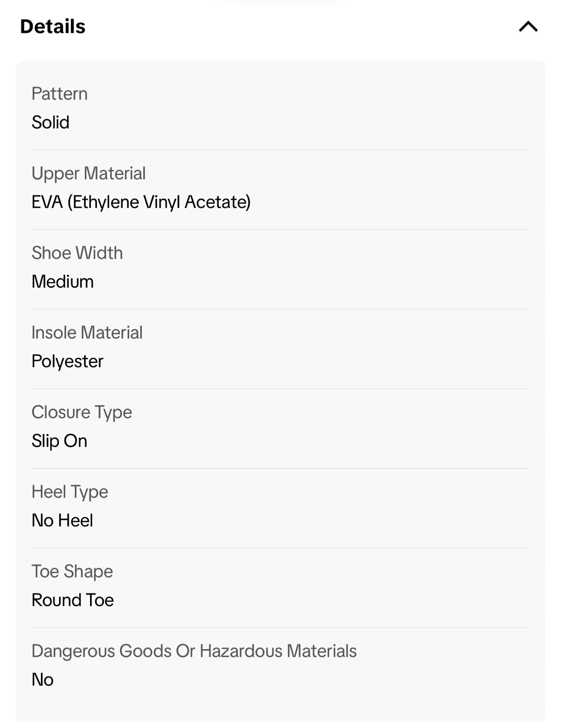
Task: Select the Closure Type label
Action: 82,412
